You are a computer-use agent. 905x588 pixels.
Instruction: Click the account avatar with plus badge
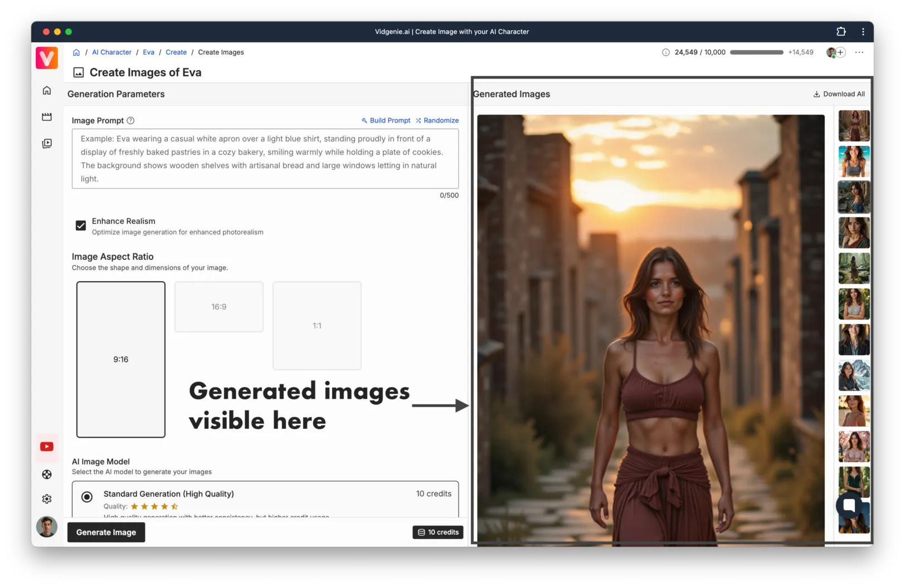(x=836, y=52)
